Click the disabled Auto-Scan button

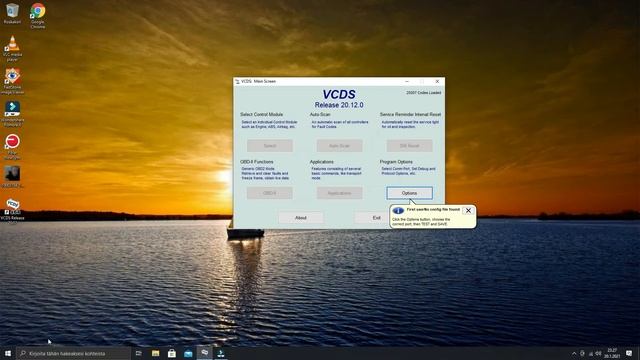tap(340, 146)
